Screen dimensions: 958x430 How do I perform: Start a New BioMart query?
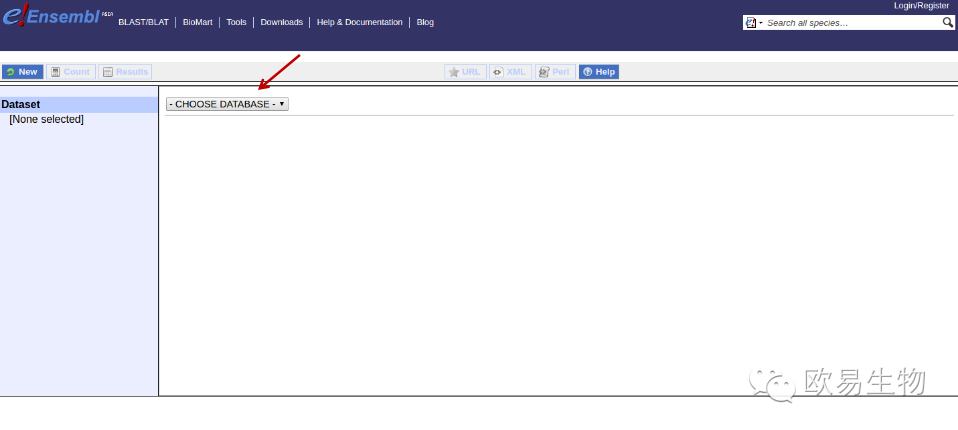point(22,72)
